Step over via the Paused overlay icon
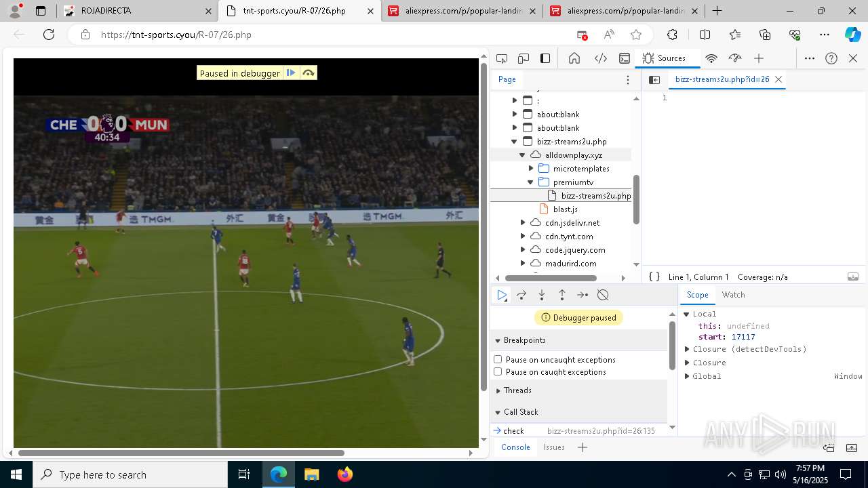 [309, 73]
